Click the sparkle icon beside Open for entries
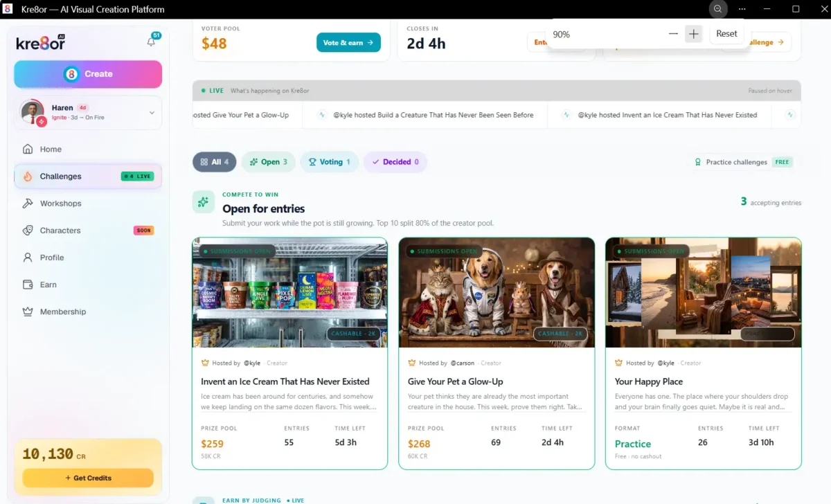The height and width of the screenshot is (504, 831). click(x=203, y=202)
